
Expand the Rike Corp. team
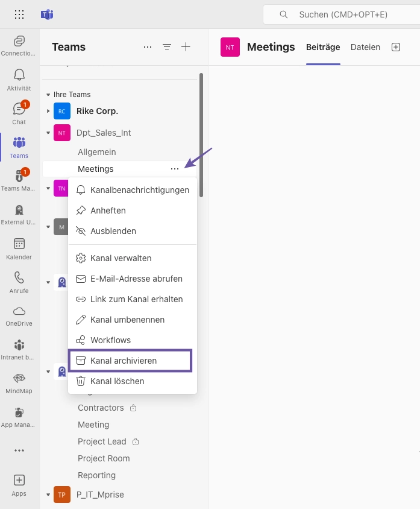49,111
